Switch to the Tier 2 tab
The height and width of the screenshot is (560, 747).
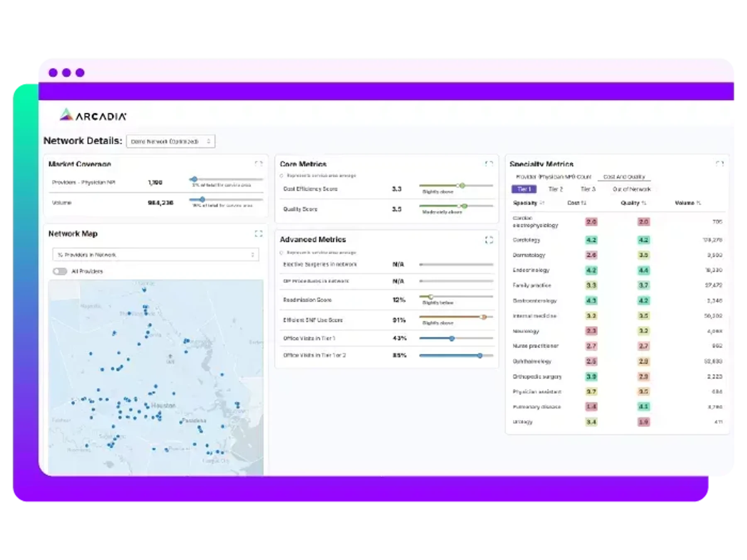[x=555, y=189]
